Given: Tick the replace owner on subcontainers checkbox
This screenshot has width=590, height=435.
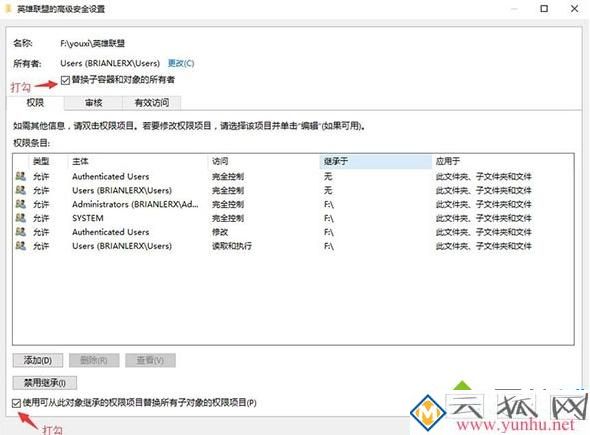Looking at the screenshot, I should click(65, 80).
